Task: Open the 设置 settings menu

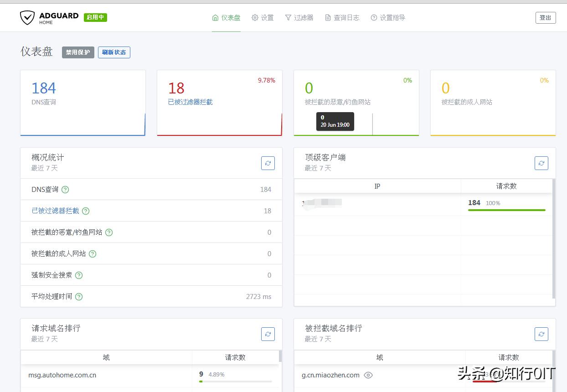Action: pos(263,18)
